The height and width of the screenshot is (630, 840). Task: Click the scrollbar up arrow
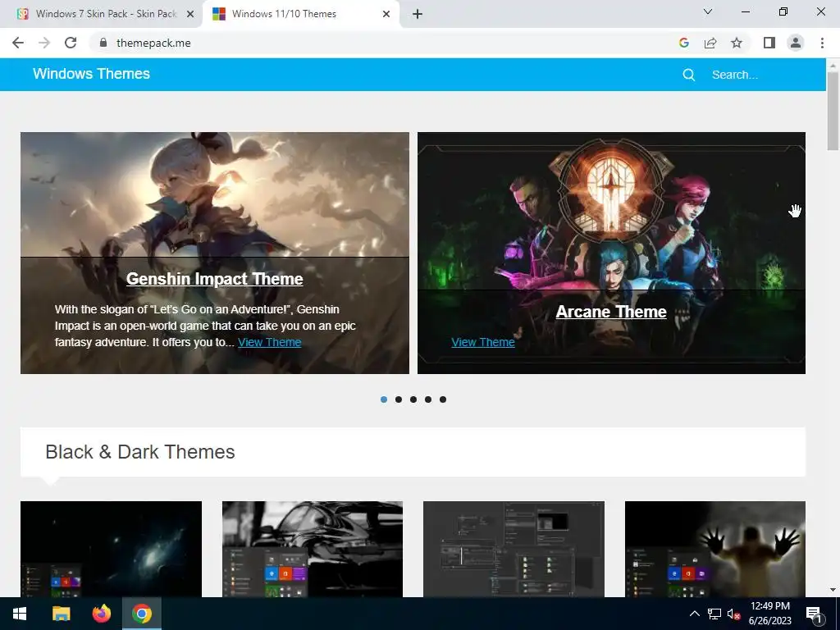tap(833, 66)
